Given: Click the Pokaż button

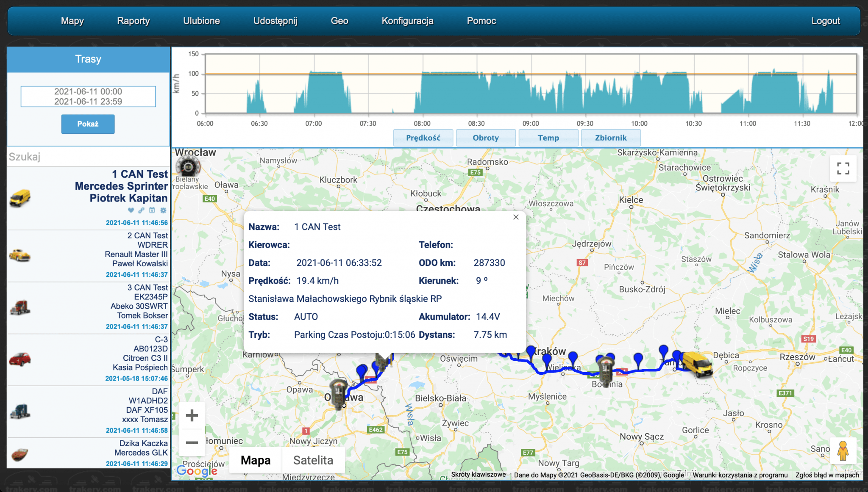Looking at the screenshot, I should pyautogui.click(x=88, y=124).
